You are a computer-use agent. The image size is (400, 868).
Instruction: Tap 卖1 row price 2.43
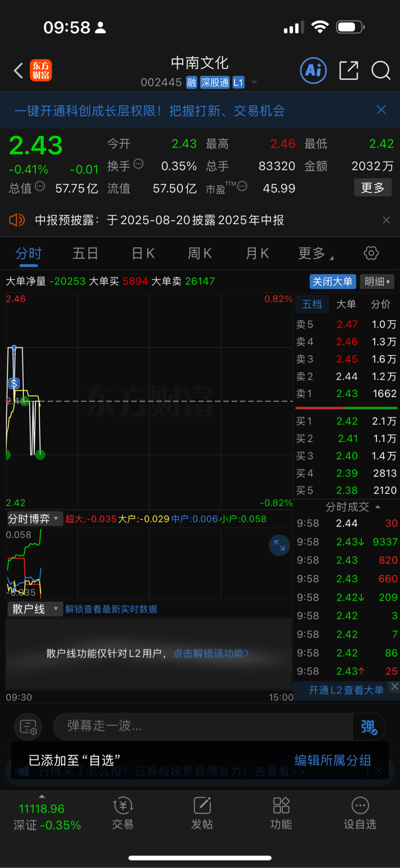347,394
